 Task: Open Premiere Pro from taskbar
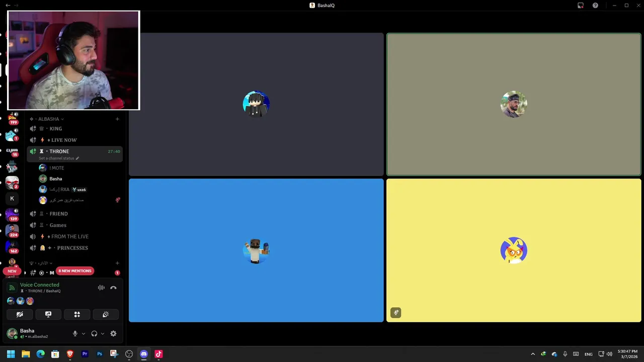85,354
